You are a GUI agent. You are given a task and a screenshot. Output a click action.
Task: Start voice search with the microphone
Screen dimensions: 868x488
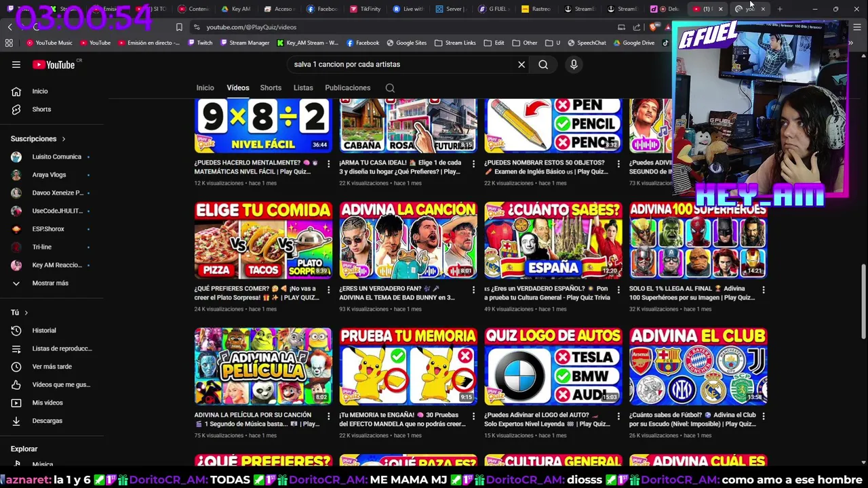pos(574,64)
